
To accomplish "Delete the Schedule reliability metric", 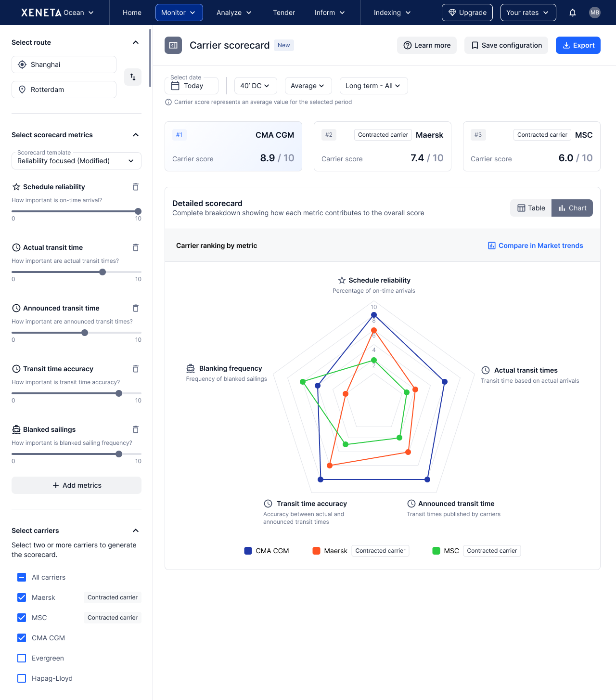I will (136, 187).
